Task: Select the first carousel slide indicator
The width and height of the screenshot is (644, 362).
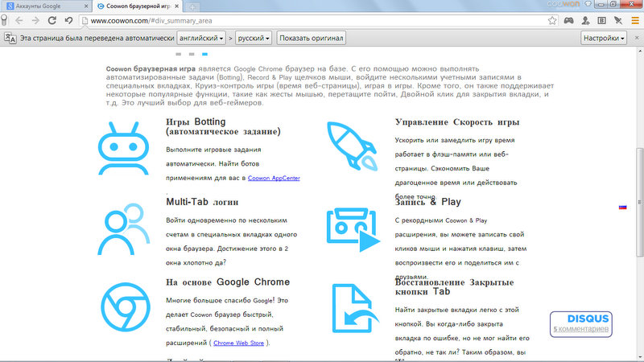Action: tap(178, 54)
